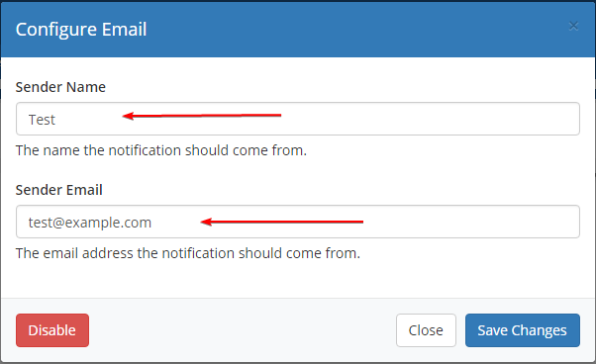Click the white Close button

(x=426, y=330)
